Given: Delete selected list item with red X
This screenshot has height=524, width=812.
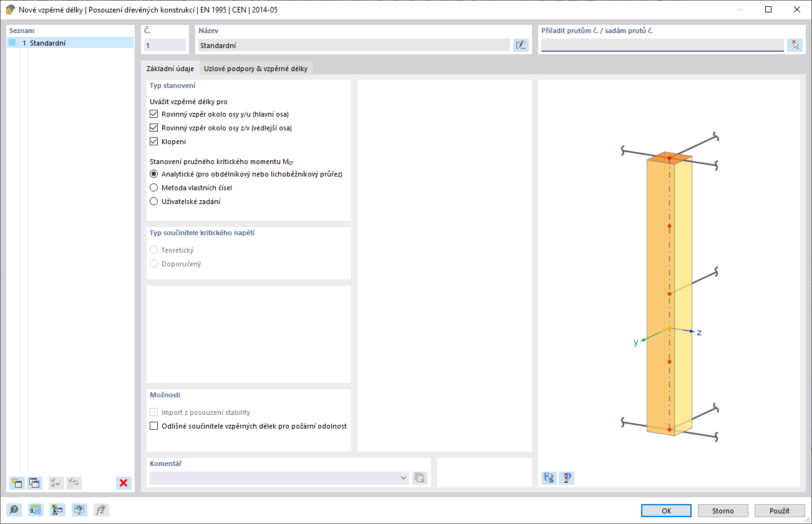Looking at the screenshot, I should [x=123, y=483].
